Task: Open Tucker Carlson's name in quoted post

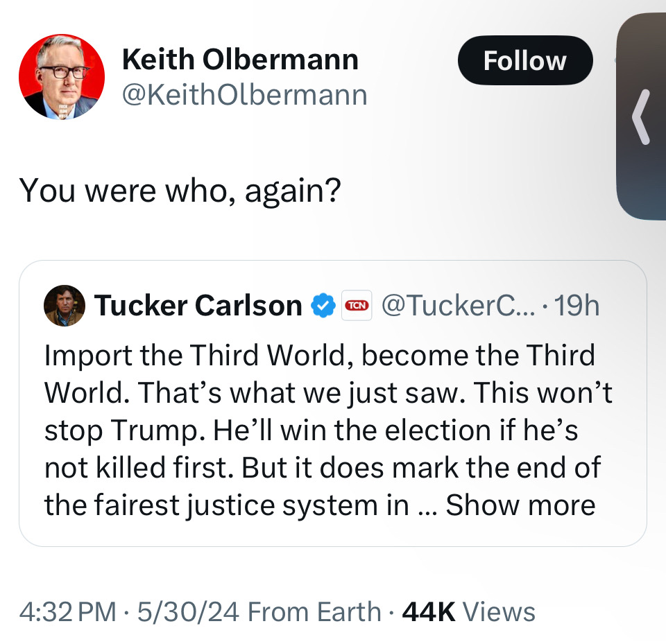Action: coord(198,305)
